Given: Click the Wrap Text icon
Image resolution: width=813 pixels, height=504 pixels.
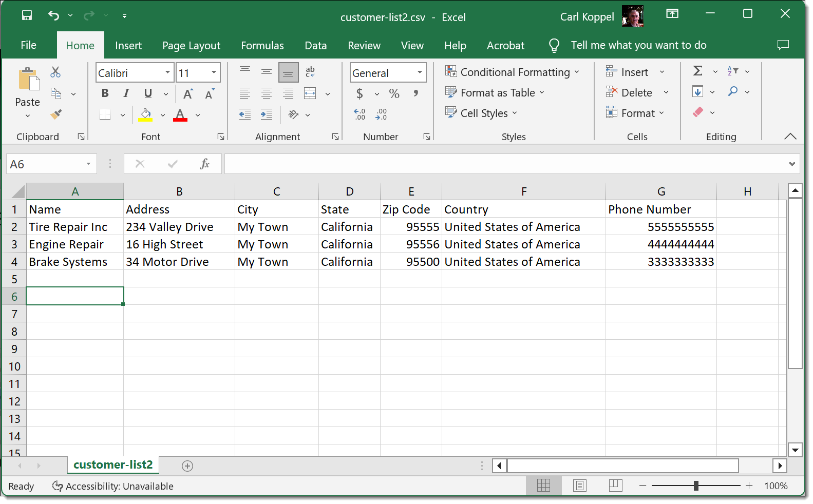Looking at the screenshot, I should pos(310,72).
